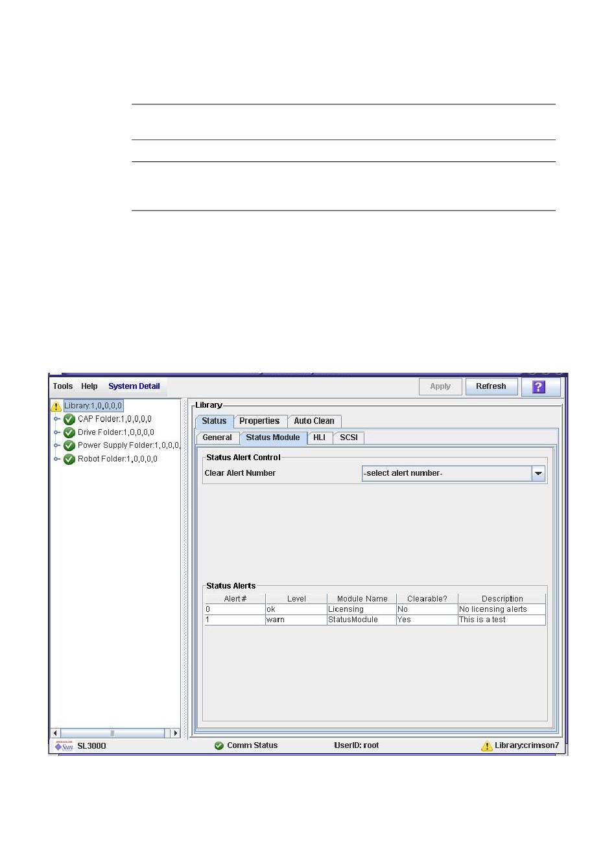Click the green check icon for CAP Folder

[69, 419]
